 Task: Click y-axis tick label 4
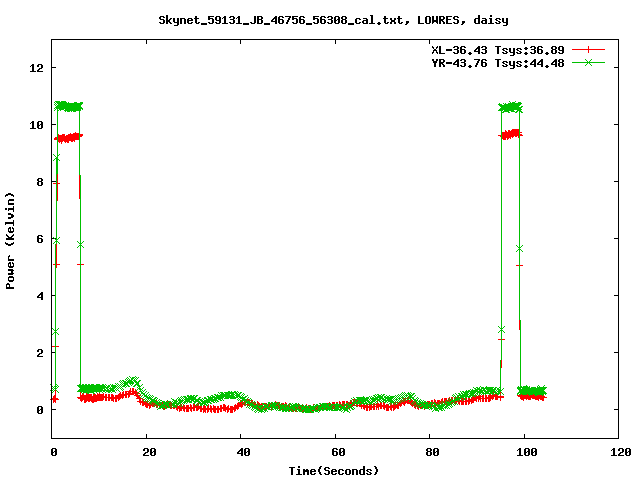point(40,296)
